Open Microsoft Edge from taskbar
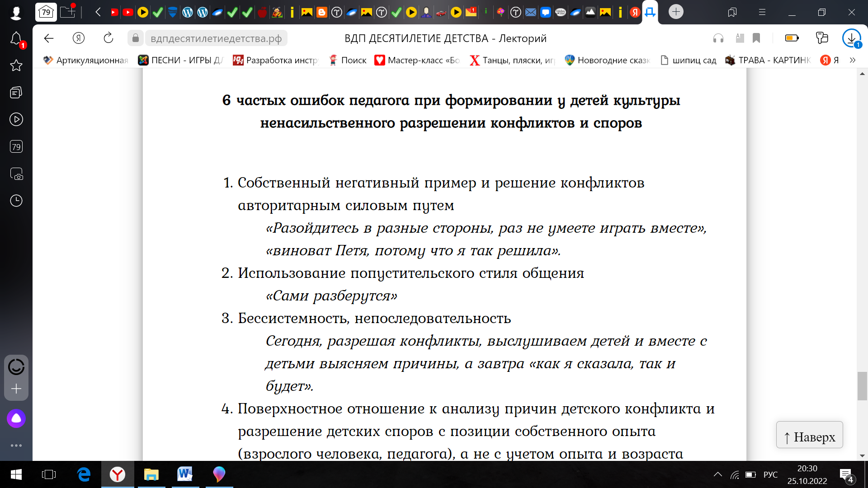 pos(84,474)
